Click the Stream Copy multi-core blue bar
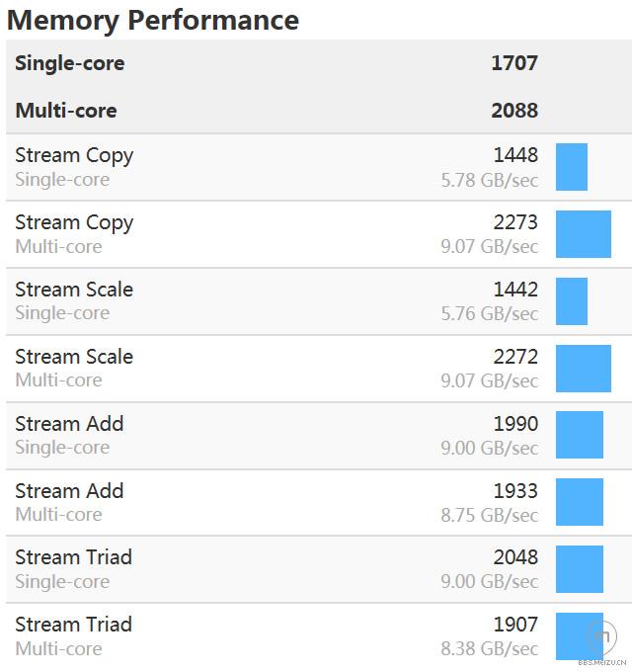Viewport: 632px width, 672px height. (584, 234)
